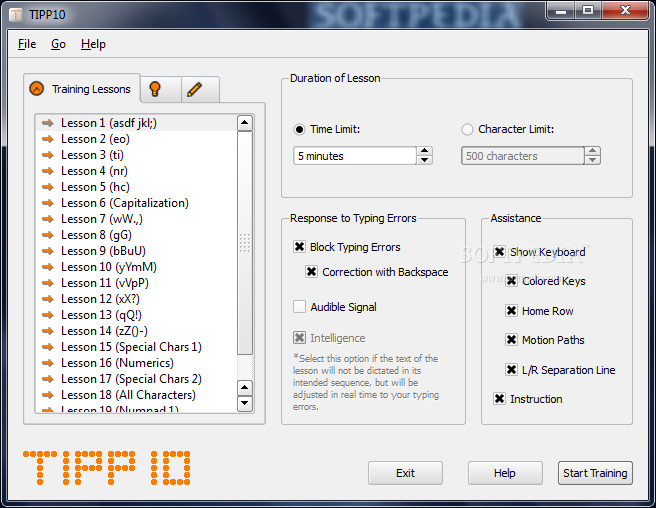Image resolution: width=656 pixels, height=508 pixels.
Task: Select the Time Limit radio button
Action: click(299, 129)
